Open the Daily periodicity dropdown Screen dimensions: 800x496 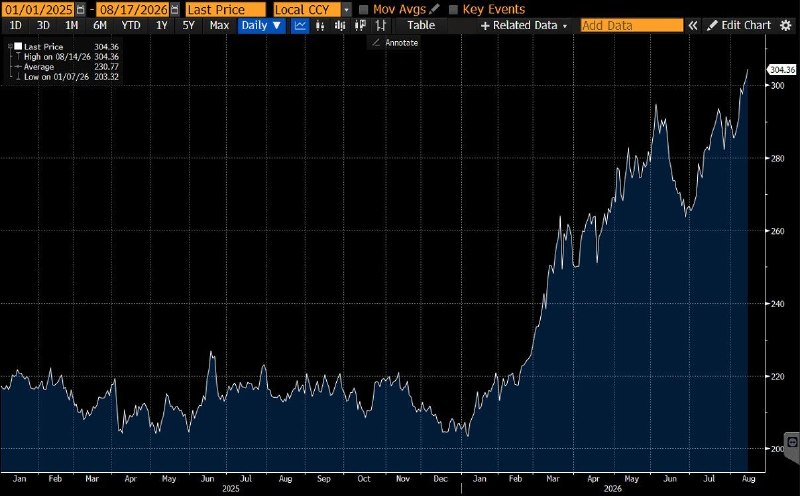[x=261, y=26]
